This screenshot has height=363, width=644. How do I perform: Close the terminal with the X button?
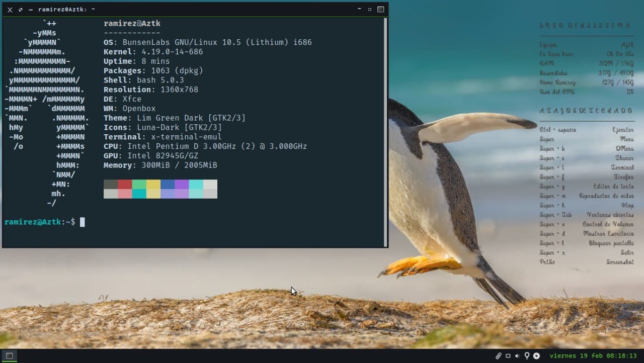[10, 10]
